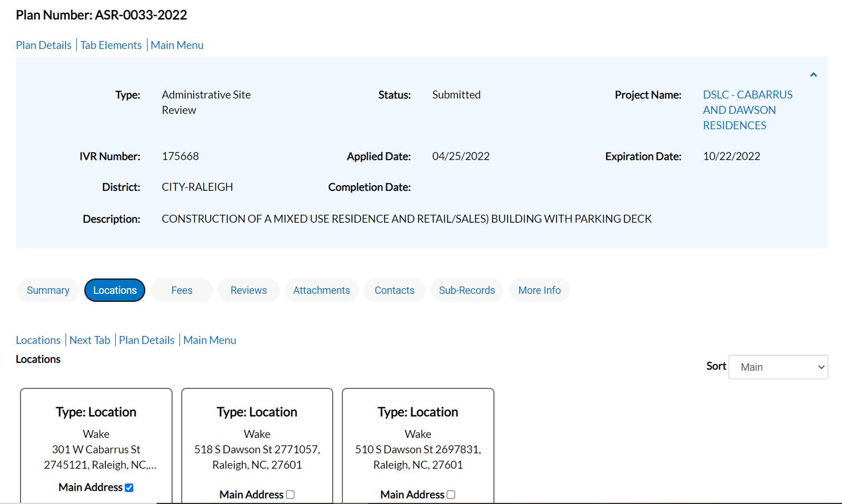Viewport: 842px width, 504px height.
Task: View the Contacts tab
Action: 394,290
